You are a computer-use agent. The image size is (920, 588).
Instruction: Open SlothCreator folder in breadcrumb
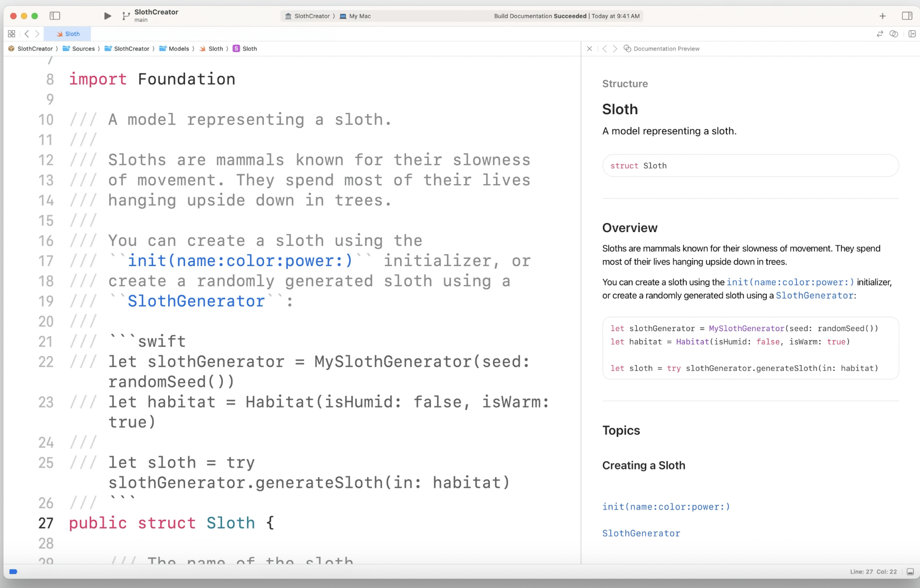[127, 48]
